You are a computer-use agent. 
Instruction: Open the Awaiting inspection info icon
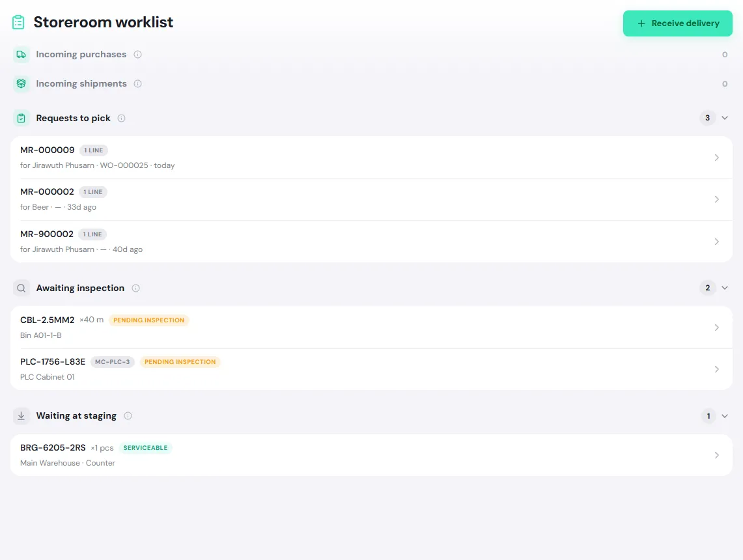tap(135, 288)
